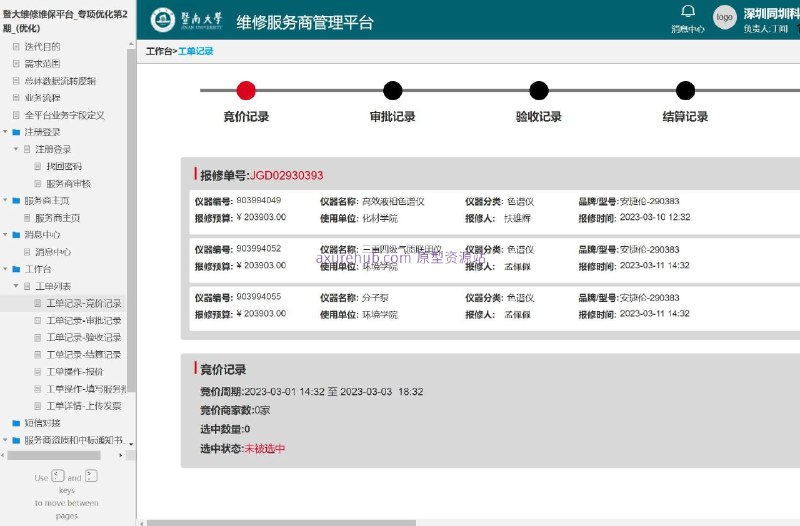Viewport: 800px width, 526px height.
Task: Collapse the 消息中心 folder
Action: [6, 234]
